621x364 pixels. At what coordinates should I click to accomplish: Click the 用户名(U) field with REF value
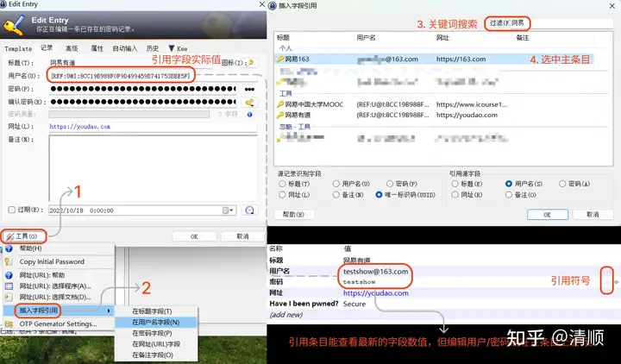(153, 76)
